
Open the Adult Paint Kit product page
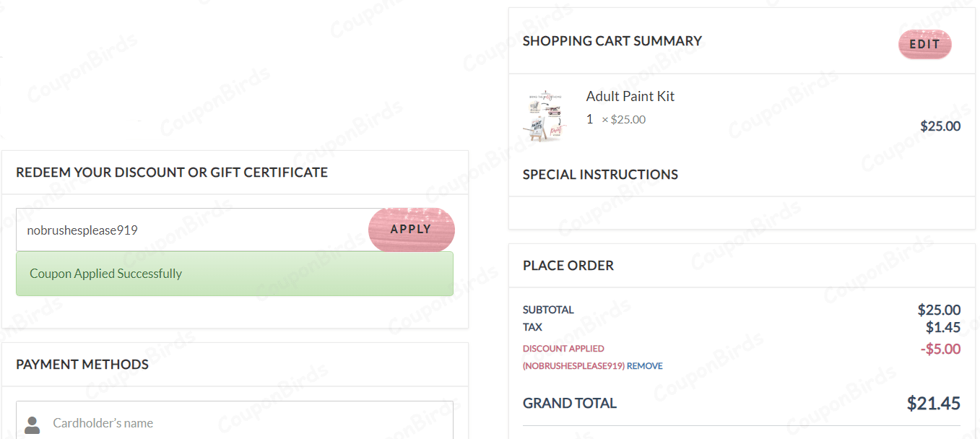630,95
